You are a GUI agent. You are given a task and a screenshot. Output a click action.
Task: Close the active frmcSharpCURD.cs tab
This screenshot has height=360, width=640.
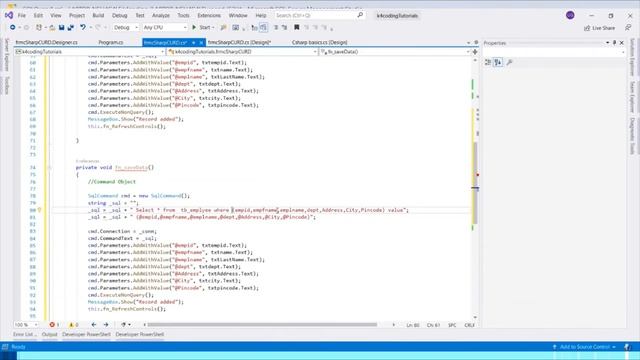point(201,42)
